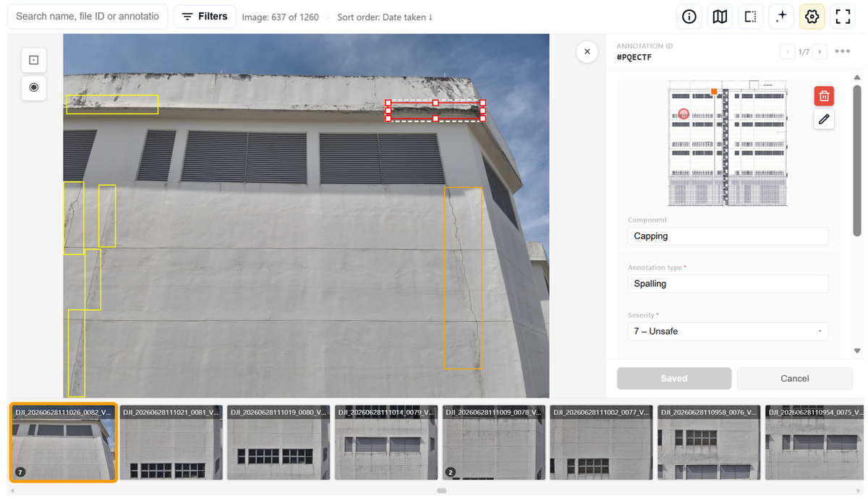Select thumbnail DJI_20260628111009_0078
868x498 pixels.
pyautogui.click(x=494, y=442)
